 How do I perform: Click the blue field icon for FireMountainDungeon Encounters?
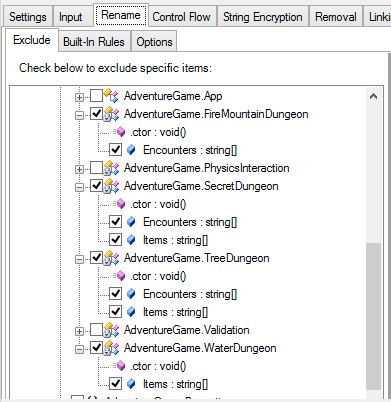(x=131, y=150)
